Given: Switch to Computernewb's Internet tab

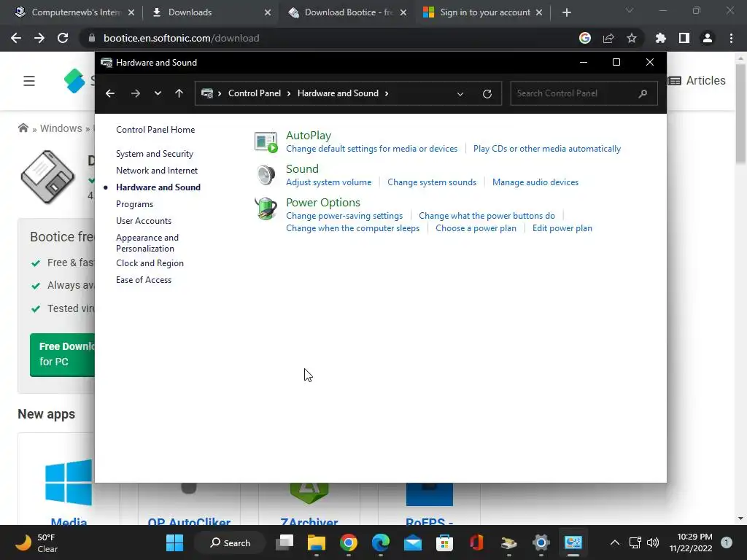Looking at the screenshot, I should 75,12.
